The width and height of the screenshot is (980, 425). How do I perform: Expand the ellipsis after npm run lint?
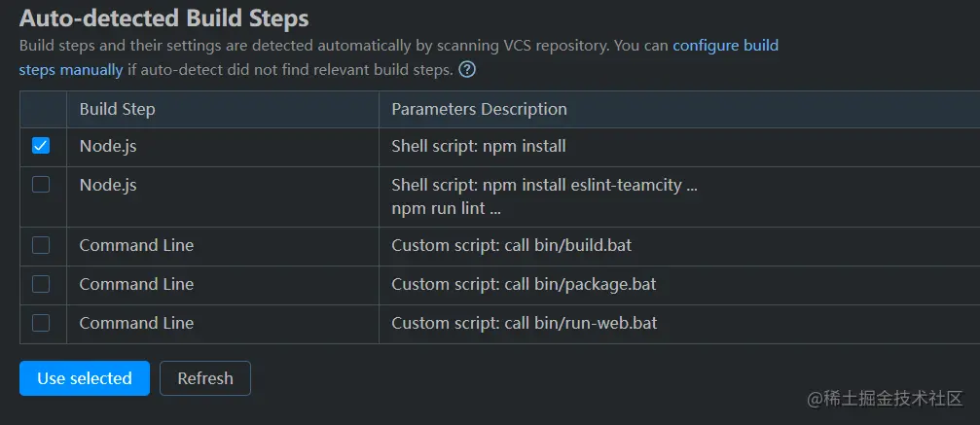495,208
